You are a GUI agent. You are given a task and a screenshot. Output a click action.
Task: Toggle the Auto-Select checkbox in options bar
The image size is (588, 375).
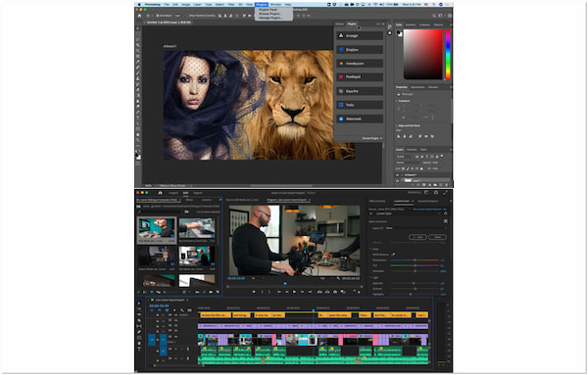point(158,16)
